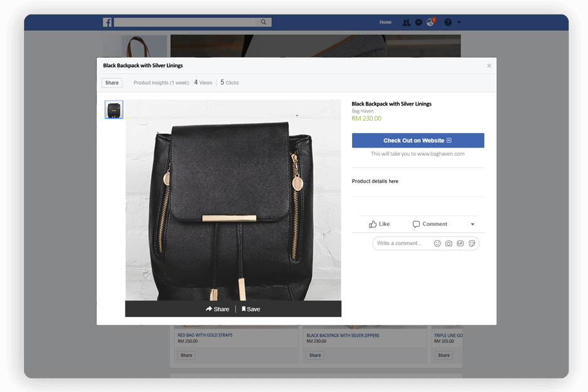Click the Facebook search field
The width and height of the screenshot is (588, 392).
(193, 22)
